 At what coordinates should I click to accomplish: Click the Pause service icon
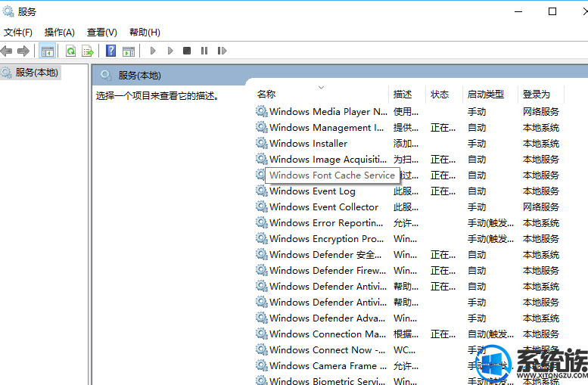pos(204,51)
